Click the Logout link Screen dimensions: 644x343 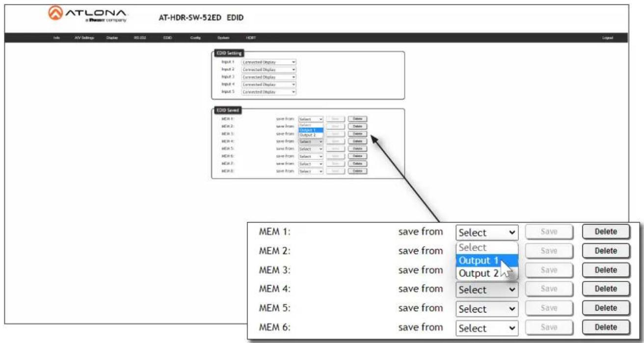point(608,38)
